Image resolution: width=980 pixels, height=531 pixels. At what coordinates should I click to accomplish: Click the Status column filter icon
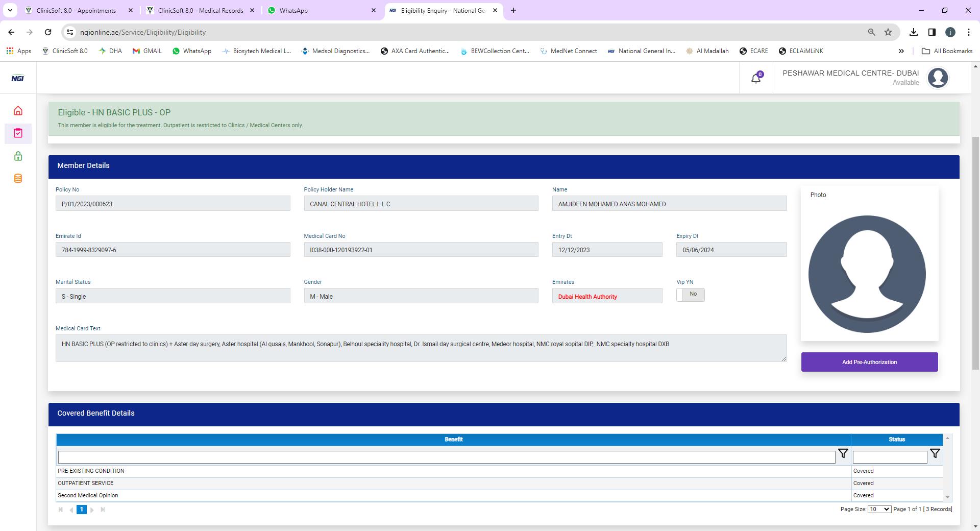(x=935, y=453)
